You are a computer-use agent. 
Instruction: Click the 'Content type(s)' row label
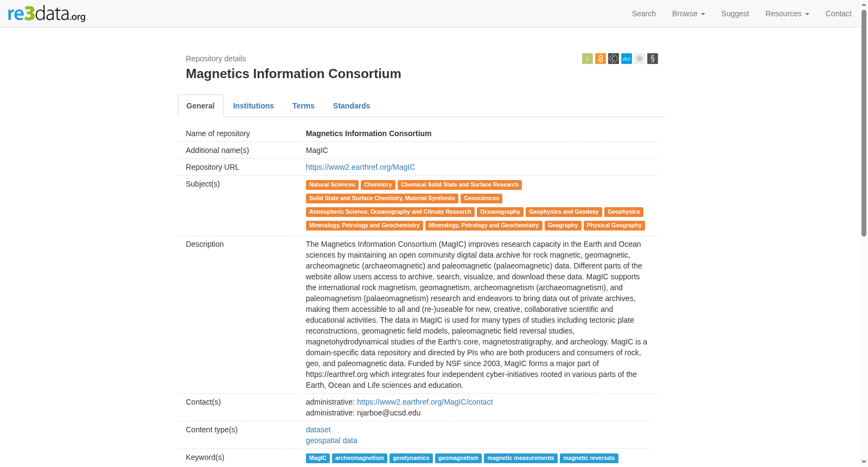[212, 430]
